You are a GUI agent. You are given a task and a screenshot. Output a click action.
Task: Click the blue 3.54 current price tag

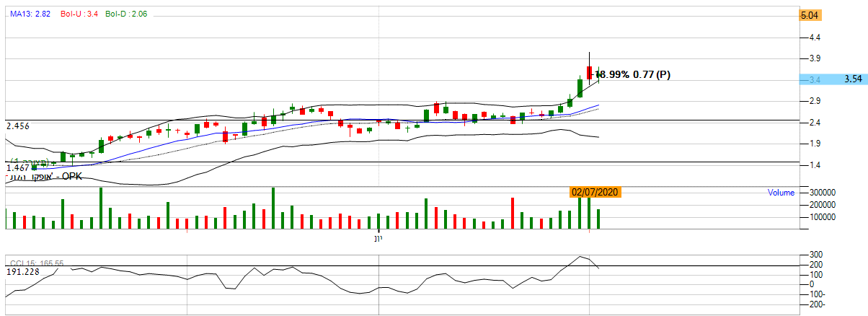click(x=833, y=79)
